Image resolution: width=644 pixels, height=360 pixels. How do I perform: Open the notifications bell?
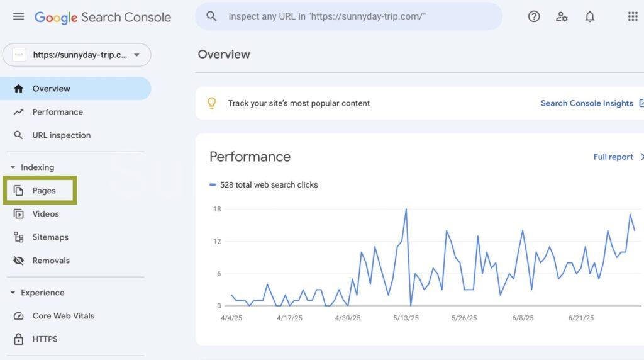tap(590, 16)
